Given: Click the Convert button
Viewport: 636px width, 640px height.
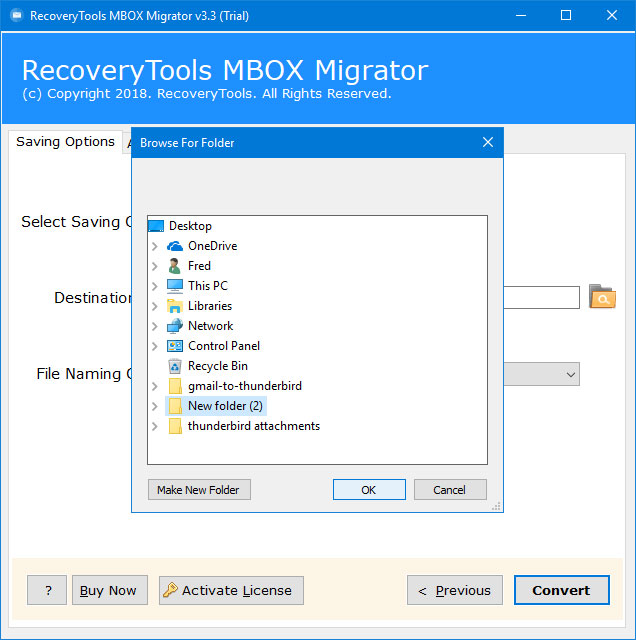Looking at the screenshot, I should coord(561,590).
